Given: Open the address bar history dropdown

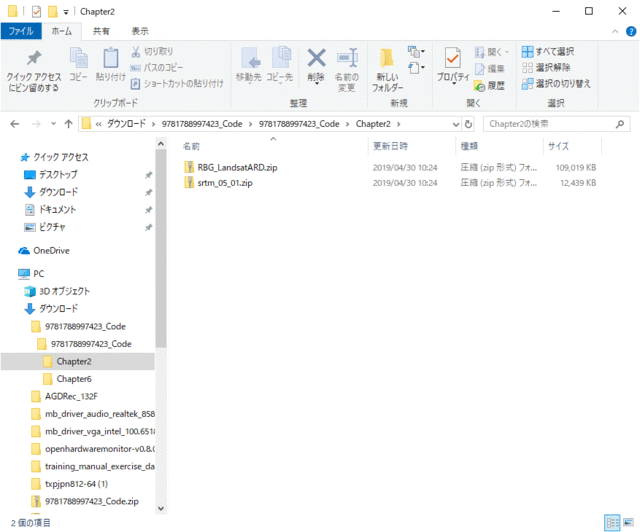Looking at the screenshot, I should (x=453, y=124).
